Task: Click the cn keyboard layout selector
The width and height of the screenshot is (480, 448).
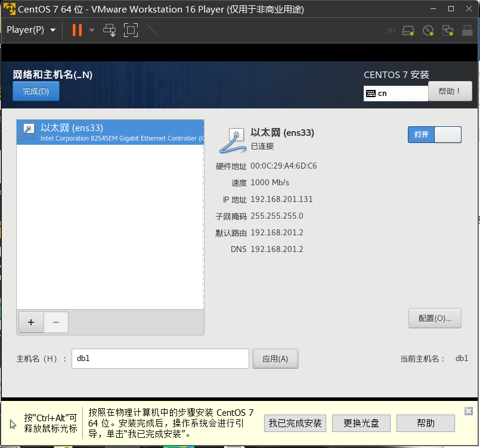Action: click(395, 93)
